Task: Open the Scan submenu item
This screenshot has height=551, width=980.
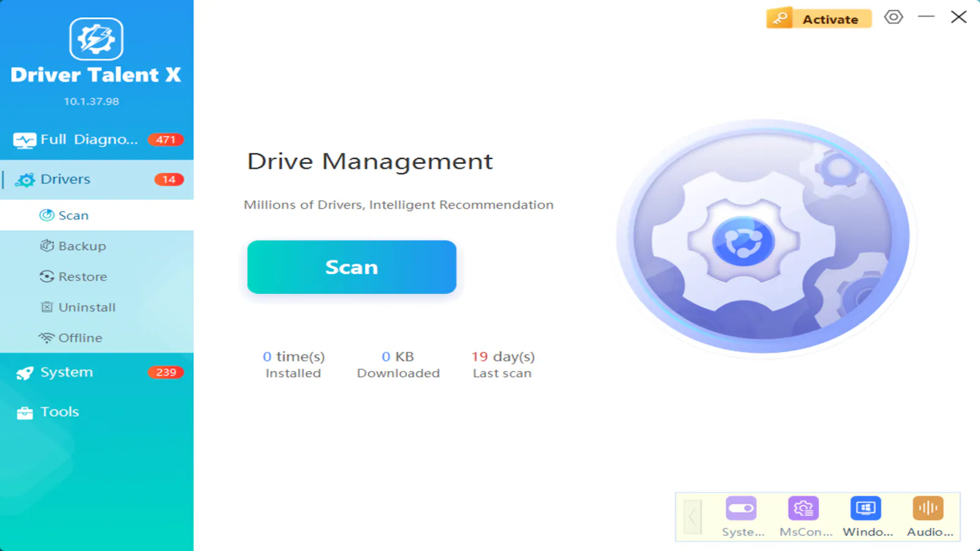Action: (x=97, y=216)
